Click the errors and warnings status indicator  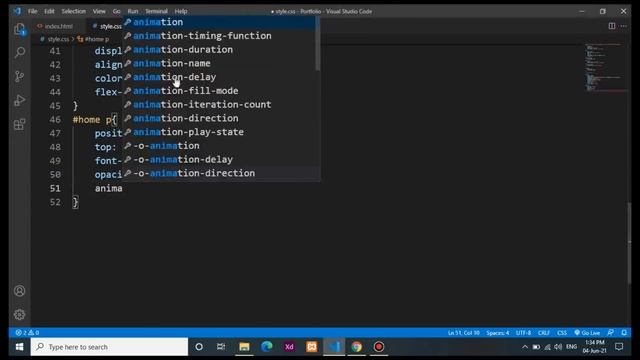pyautogui.click(x=27, y=333)
